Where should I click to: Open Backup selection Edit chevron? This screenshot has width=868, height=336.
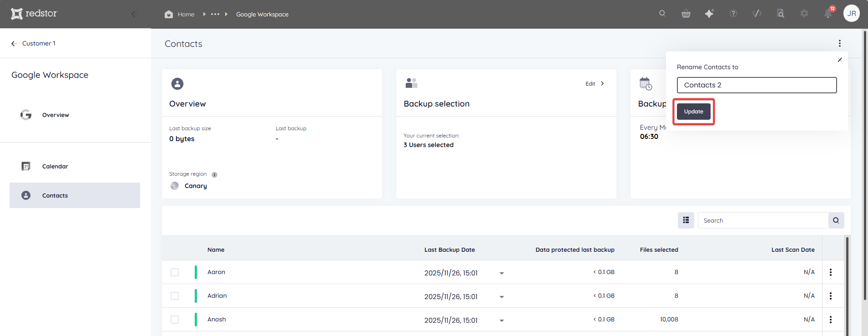tap(602, 83)
